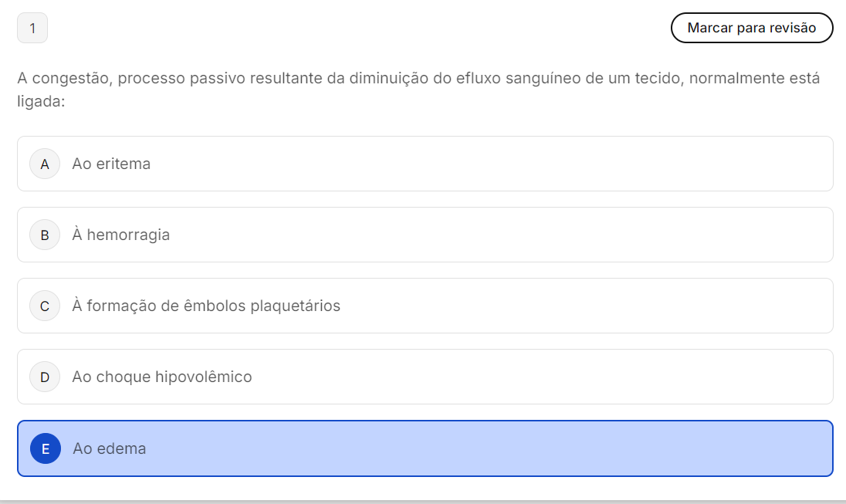Select "À formação de êmbolos plaquetários" text

click(206, 306)
